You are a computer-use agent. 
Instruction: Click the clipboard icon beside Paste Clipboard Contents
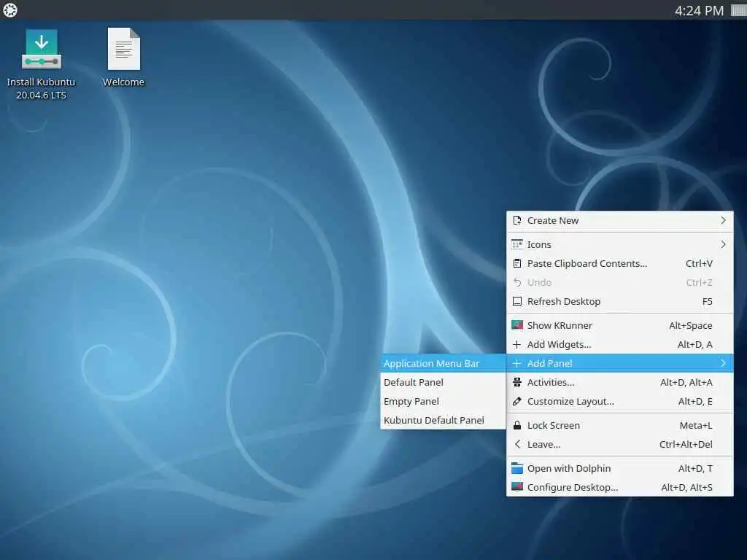[517, 263]
